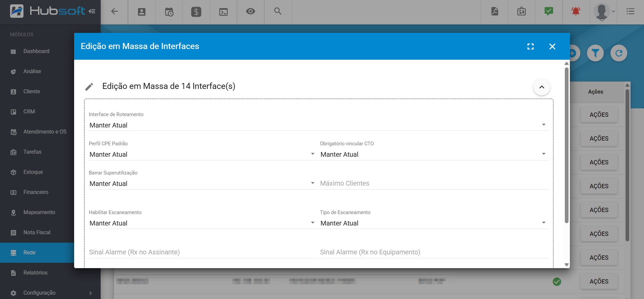This screenshot has height=299, width=644.
Task: Collapse the Edição em Massa section chevron
Action: point(541,87)
